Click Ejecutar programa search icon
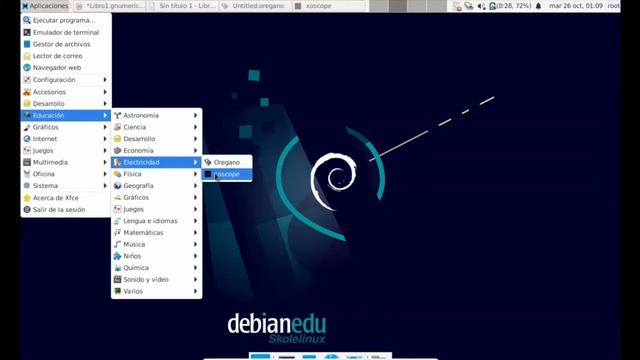640x360 pixels. 27,20
